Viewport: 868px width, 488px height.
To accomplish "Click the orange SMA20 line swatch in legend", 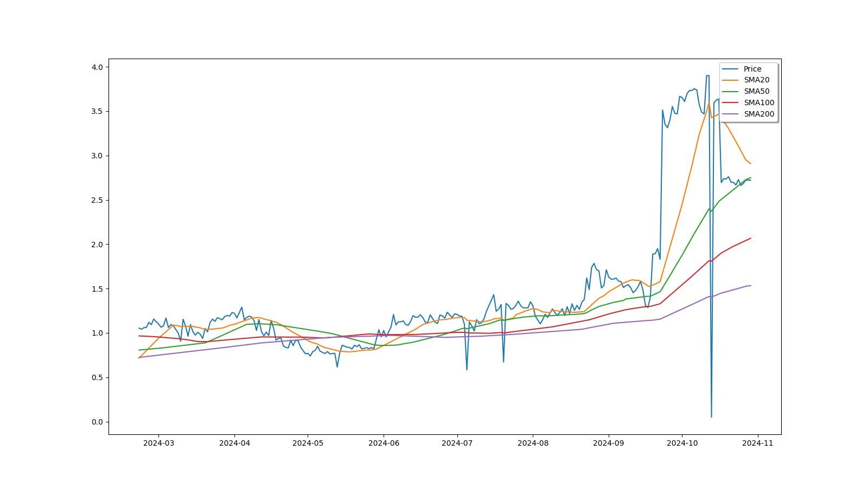I will point(731,80).
